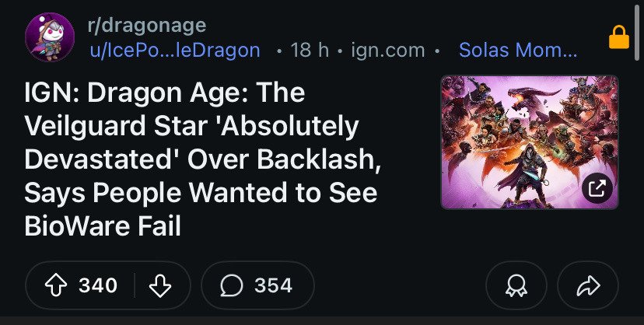Visit the ign.com source domain
Screen dimensions: 644x325
click(388, 51)
